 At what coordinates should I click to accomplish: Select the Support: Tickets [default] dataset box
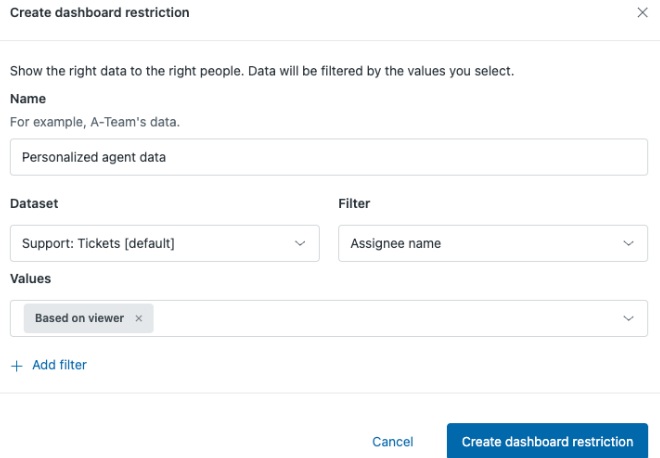pyautogui.click(x=150, y=243)
